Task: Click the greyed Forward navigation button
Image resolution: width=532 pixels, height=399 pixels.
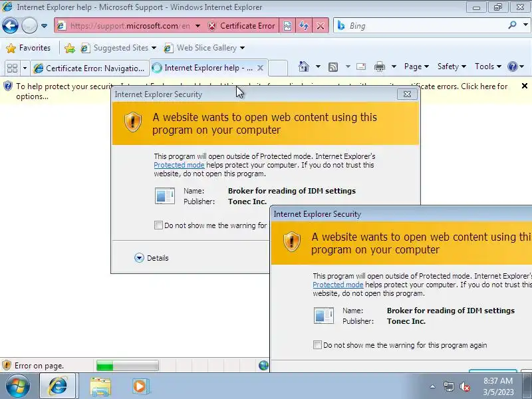Action: pyautogui.click(x=29, y=26)
